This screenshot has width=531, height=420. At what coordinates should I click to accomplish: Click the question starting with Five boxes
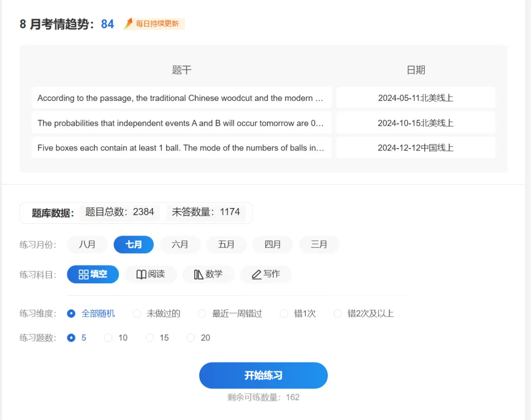click(181, 148)
